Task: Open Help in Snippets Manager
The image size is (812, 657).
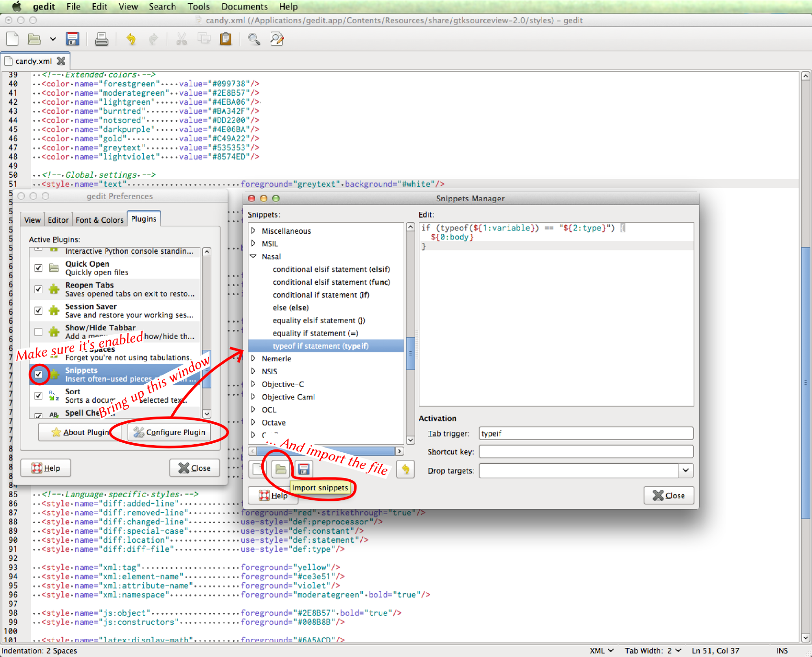Action: 273,496
